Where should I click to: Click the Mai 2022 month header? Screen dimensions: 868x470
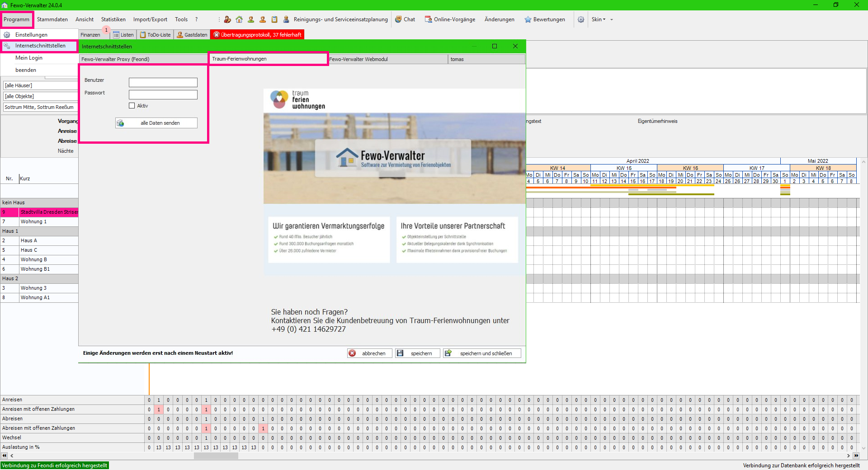[x=818, y=161]
